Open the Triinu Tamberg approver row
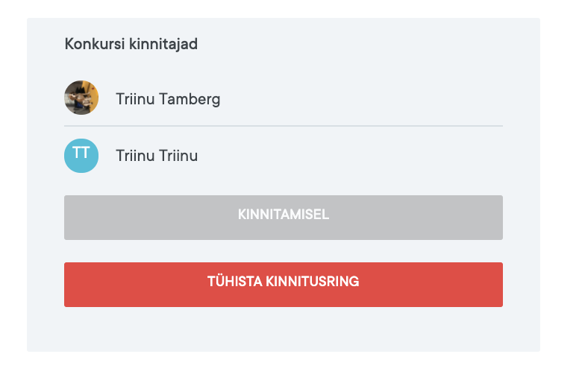 298,98
